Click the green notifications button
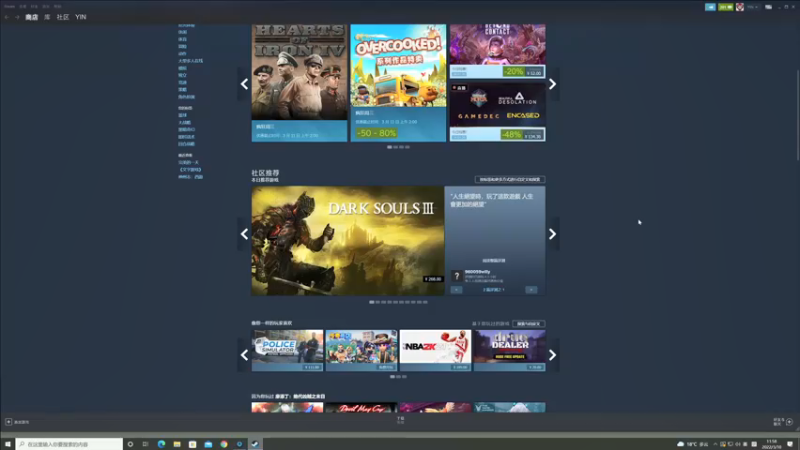Image resolution: width=800 pixels, height=450 pixels. (x=725, y=7)
